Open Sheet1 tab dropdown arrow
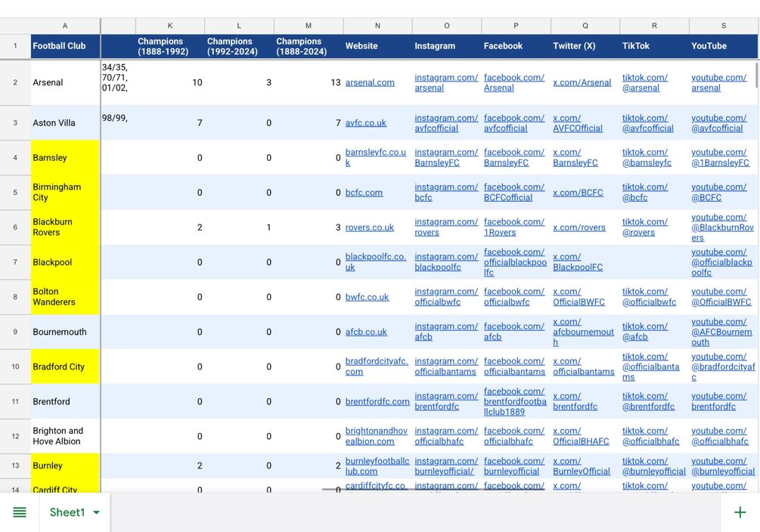The image size is (760, 532). pyautogui.click(x=97, y=512)
